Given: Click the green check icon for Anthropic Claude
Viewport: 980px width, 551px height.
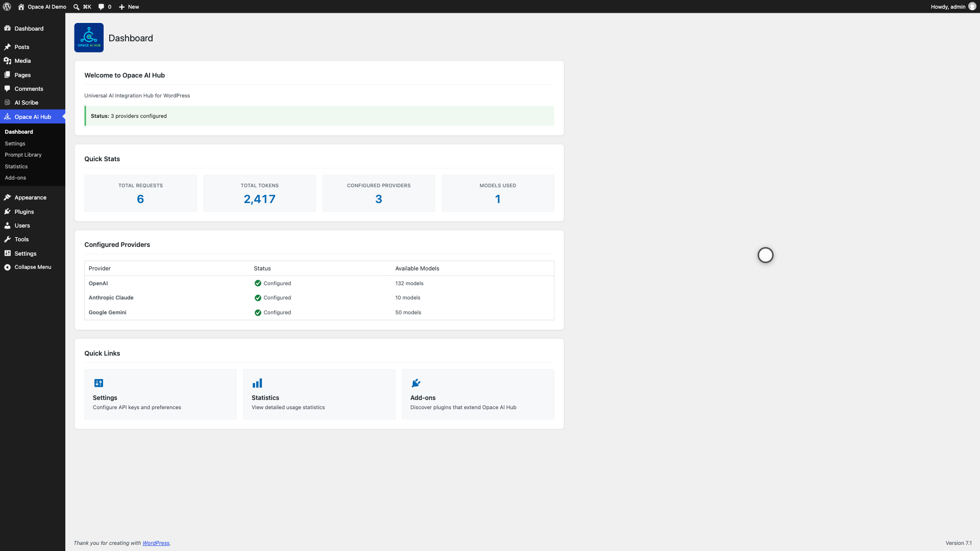Looking at the screenshot, I should point(258,298).
